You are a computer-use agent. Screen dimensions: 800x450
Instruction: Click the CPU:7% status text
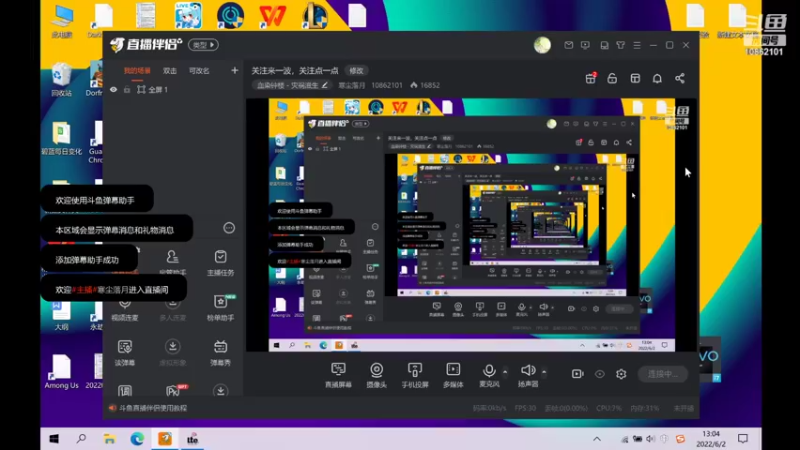609,408
